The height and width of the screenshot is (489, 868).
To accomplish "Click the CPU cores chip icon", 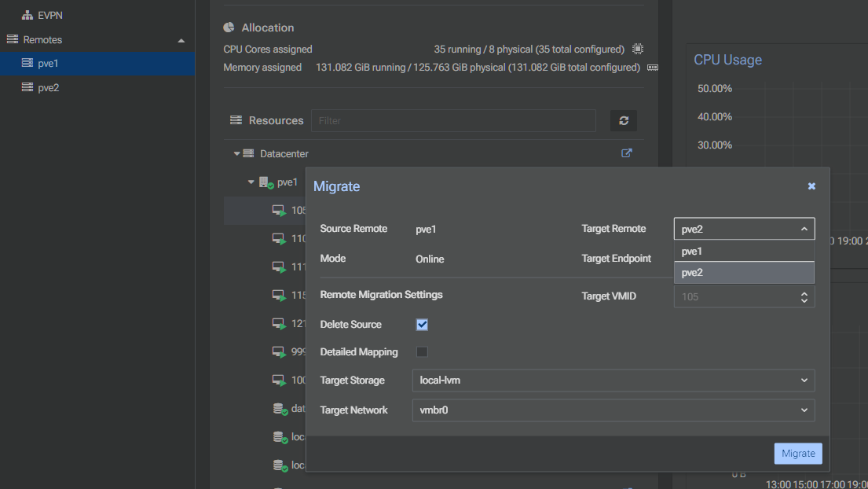I will (638, 49).
